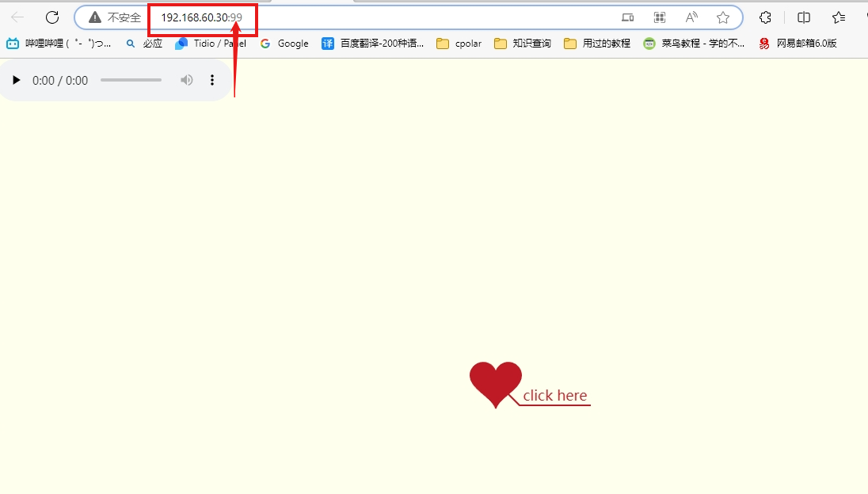
Task: Click the QR code/apps grid icon in address bar
Action: click(x=659, y=17)
